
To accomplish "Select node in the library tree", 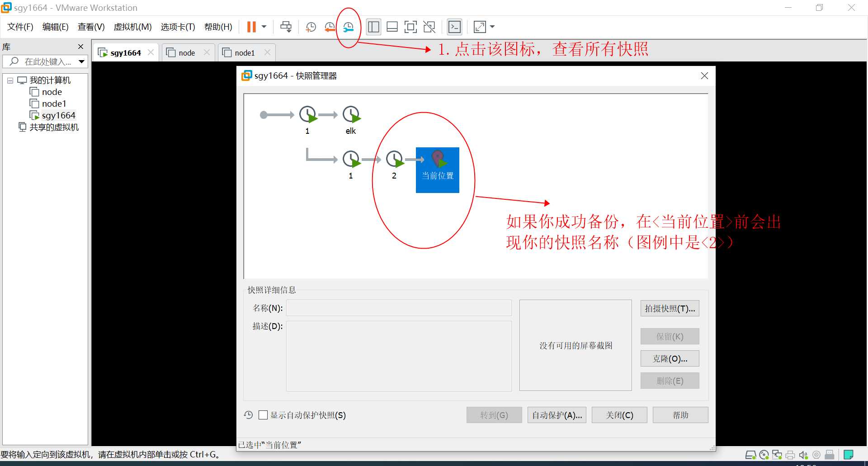I will click(x=52, y=92).
